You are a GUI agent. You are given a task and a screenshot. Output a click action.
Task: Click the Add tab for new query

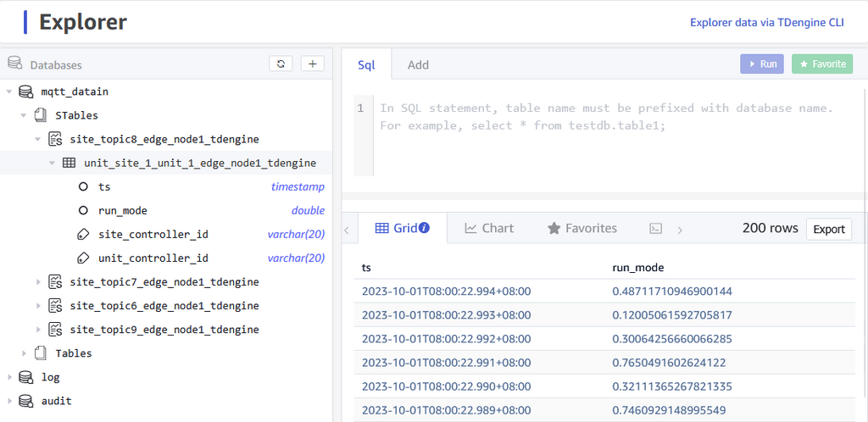[418, 64]
